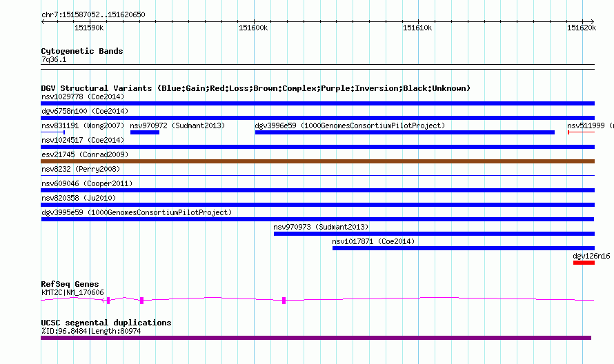Screen dimensions: 614x364
Task: Click the first KMT2C exon near arrow
Action: pos(108,301)
